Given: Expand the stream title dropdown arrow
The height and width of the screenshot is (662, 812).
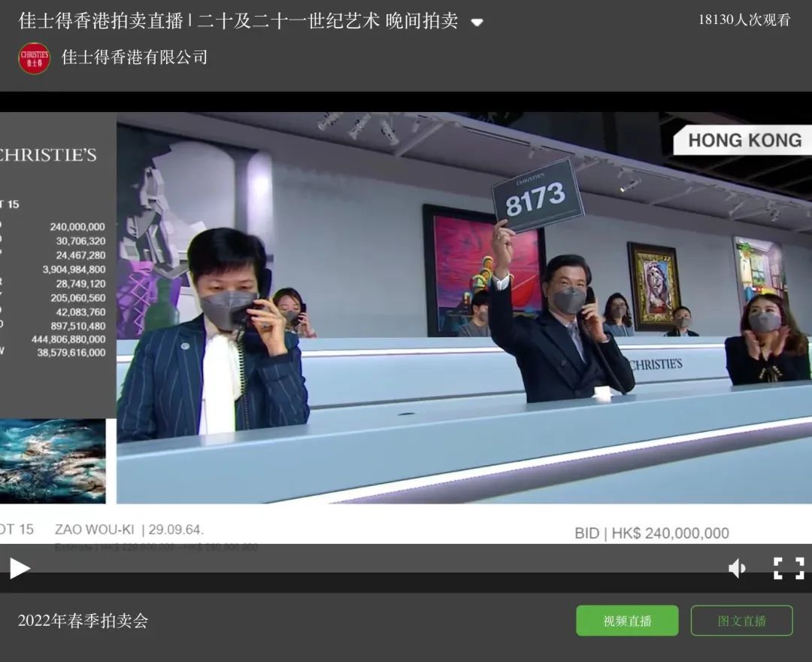Looking at the screenshot, I should pos(477,22).
